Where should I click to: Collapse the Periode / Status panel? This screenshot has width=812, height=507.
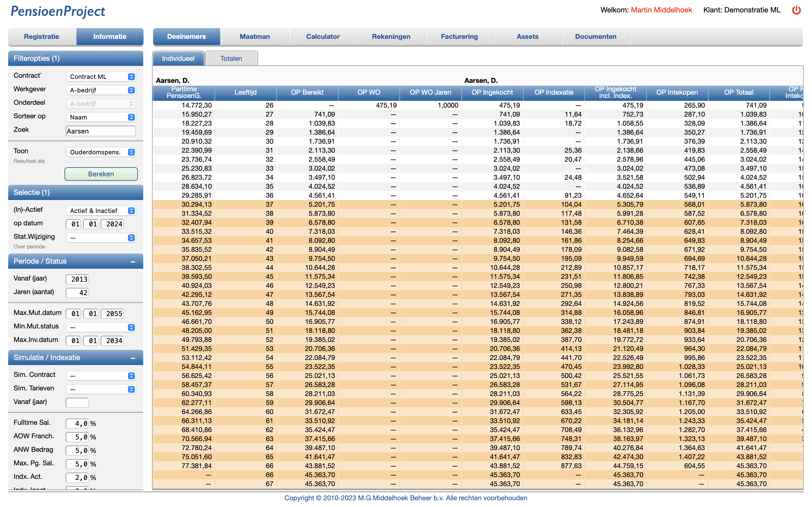coord(133,262)
